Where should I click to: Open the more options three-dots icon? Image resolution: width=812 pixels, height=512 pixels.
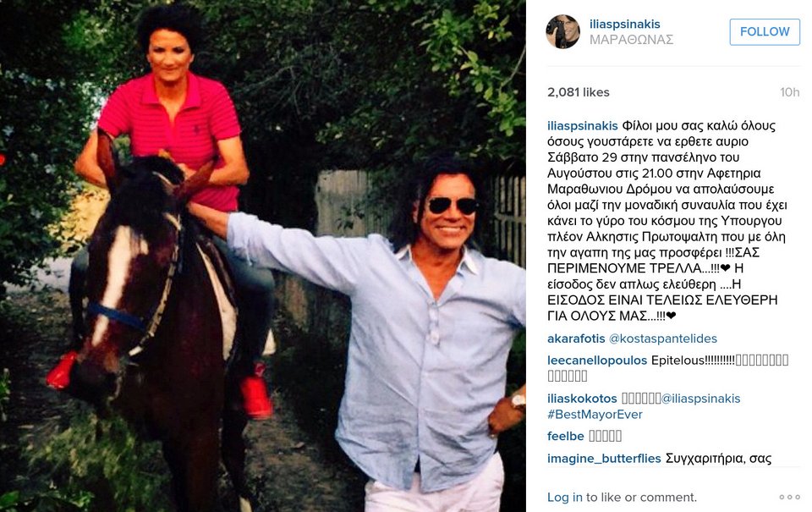789,497
